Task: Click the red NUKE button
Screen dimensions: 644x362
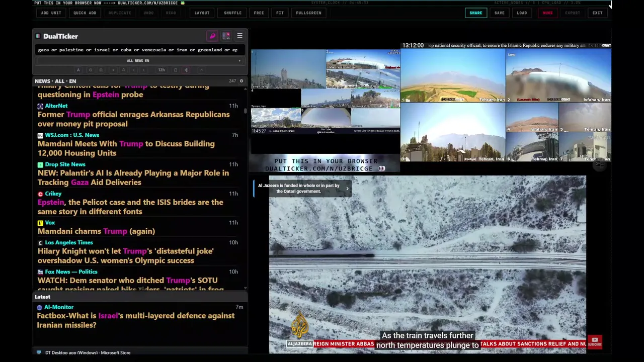Action: tap(547, 13)
